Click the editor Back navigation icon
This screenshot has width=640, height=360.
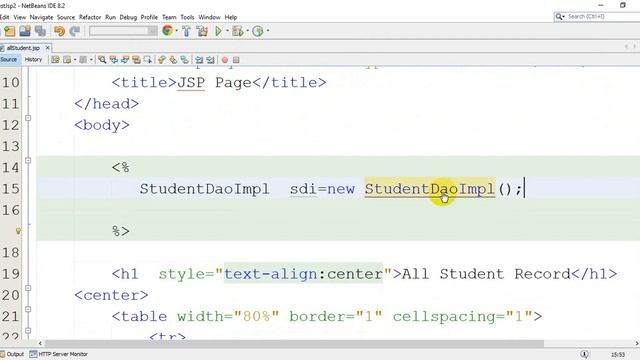(x=67, y=60)
